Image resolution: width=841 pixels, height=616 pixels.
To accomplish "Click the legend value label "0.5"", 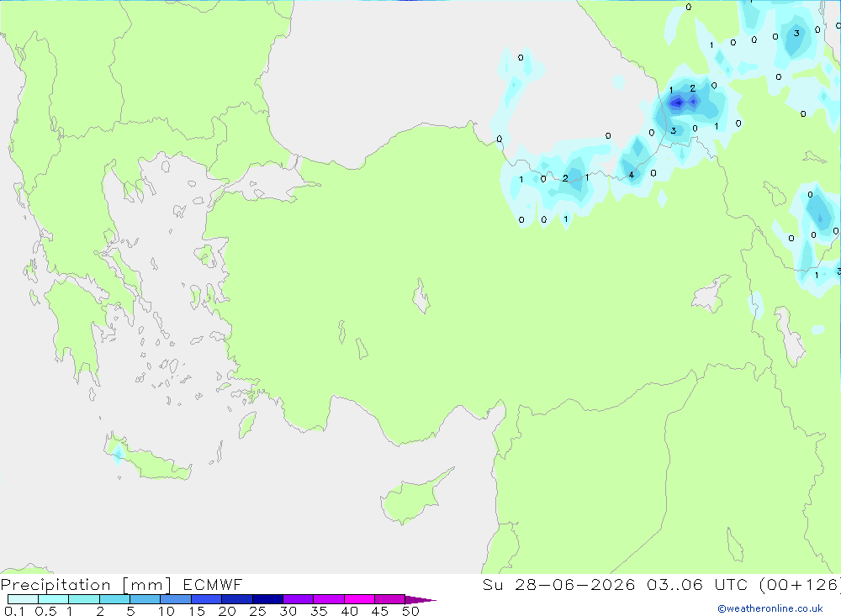I will click(45, 611).
